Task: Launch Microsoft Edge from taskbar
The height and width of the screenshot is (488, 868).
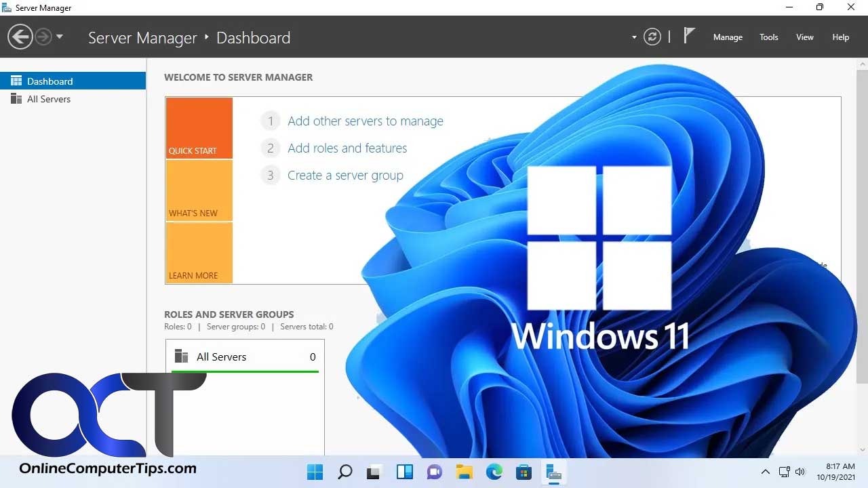Action: 494,472
